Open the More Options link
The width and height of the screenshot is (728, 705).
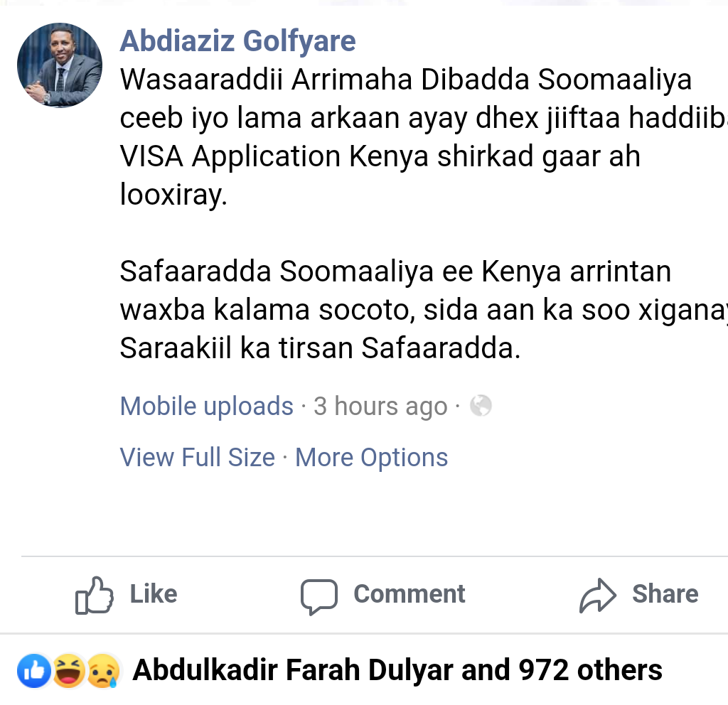coord(371,457)
